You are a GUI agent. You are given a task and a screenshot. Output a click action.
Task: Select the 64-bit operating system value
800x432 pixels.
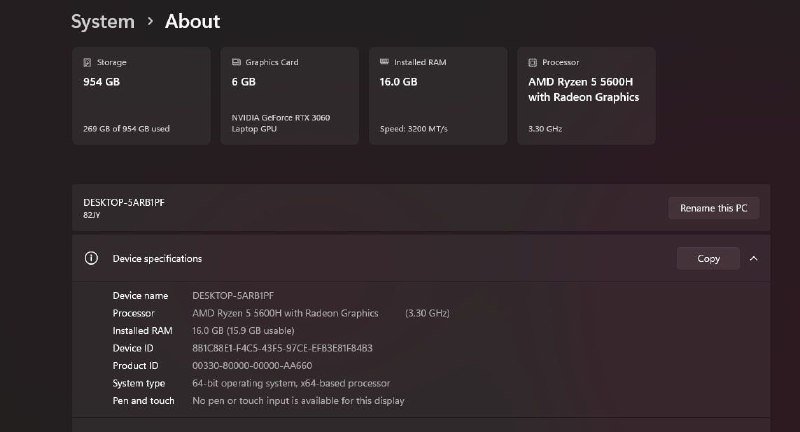click(x=291, y=383)
